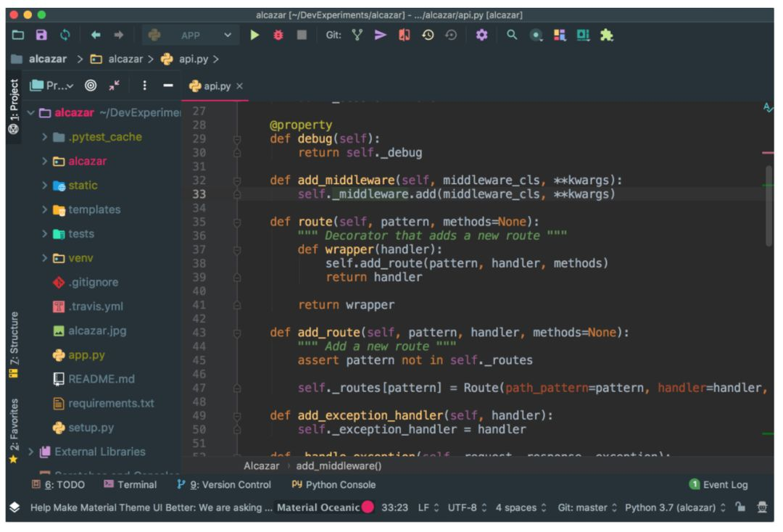
Task: Expand the templates folder in the project tree
Action: [45, 209]
